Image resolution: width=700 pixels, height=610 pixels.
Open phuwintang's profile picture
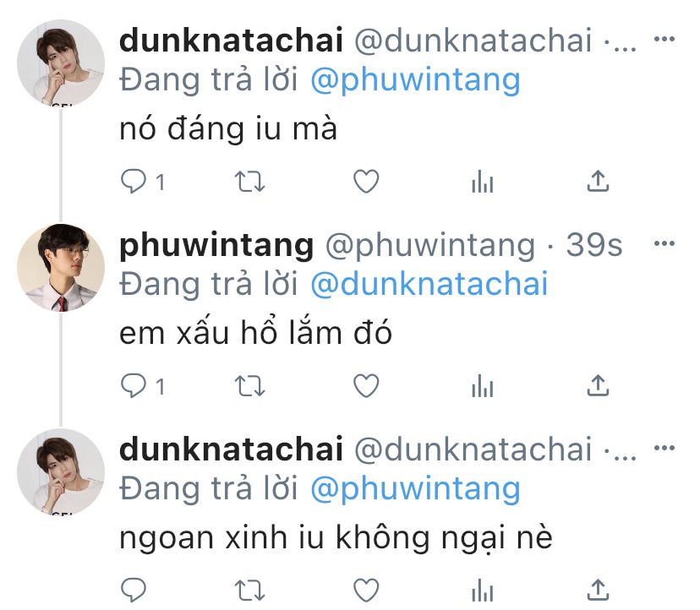coord(61,268)
